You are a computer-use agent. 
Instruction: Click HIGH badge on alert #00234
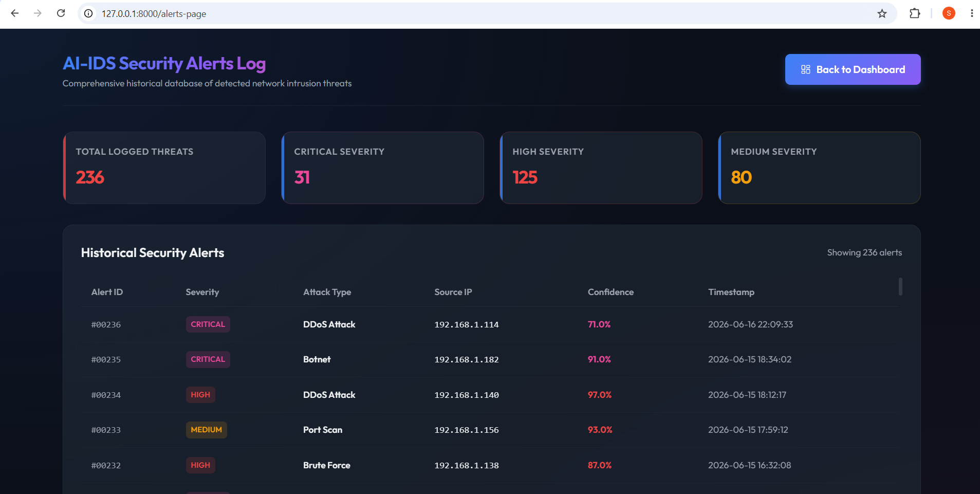[x=200, y=395]
